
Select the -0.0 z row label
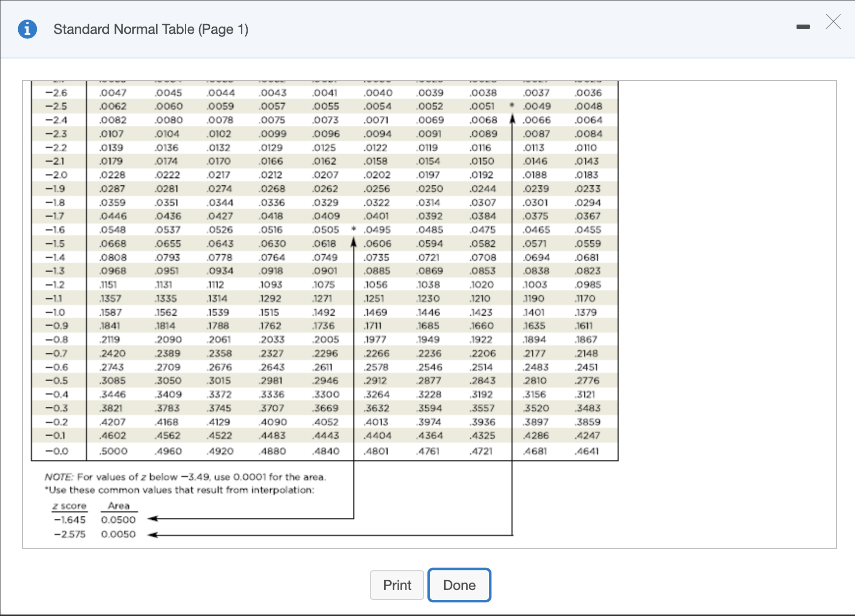pyautogui.click(x=57, y=451)
